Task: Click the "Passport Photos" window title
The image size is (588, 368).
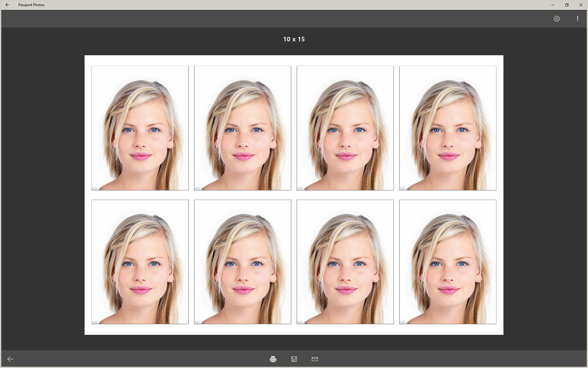Action: click(x=31, y=5)
